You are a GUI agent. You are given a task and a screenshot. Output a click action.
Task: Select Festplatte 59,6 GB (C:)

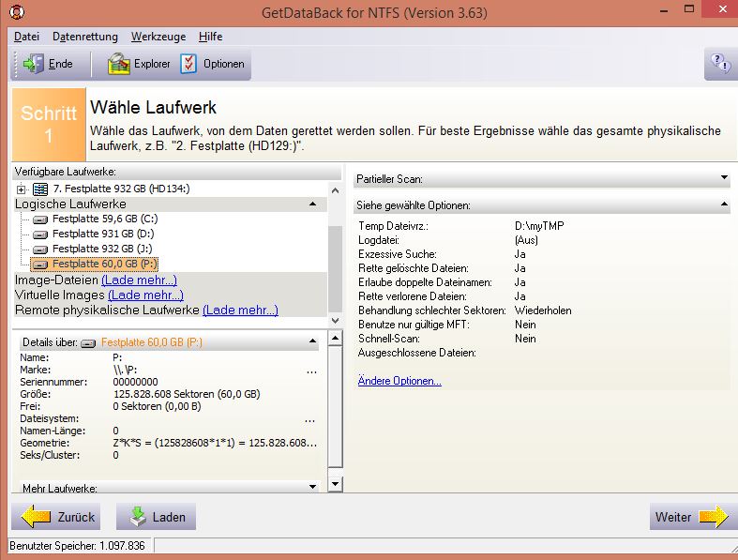point(105,219)
